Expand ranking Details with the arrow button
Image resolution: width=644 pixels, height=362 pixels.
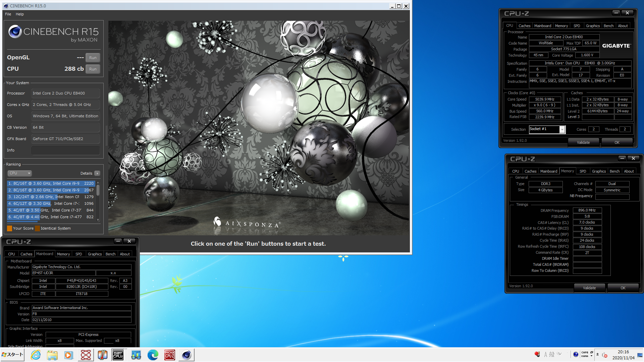tap(97, 173)
